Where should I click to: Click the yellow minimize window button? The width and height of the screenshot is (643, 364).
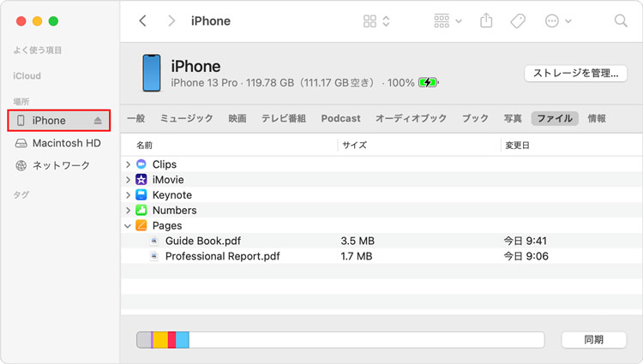coord(38,21)
